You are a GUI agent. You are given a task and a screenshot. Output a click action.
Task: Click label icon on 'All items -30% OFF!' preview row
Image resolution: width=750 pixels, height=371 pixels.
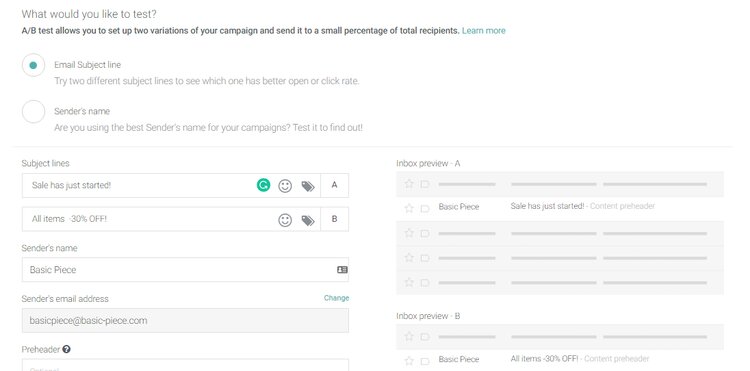click(x=425, y=361)
